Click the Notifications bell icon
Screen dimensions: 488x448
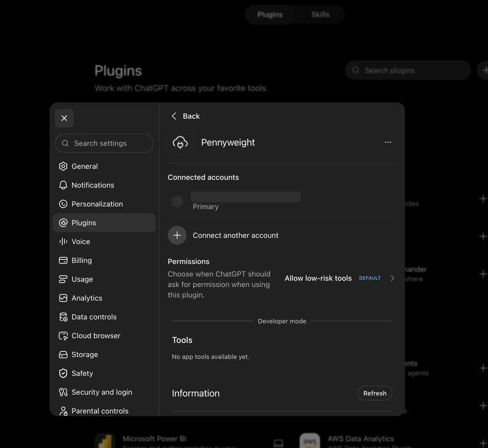pos(63,185)
